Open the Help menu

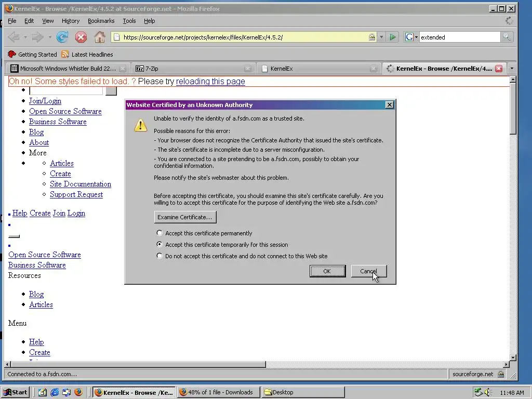point(149,21)
